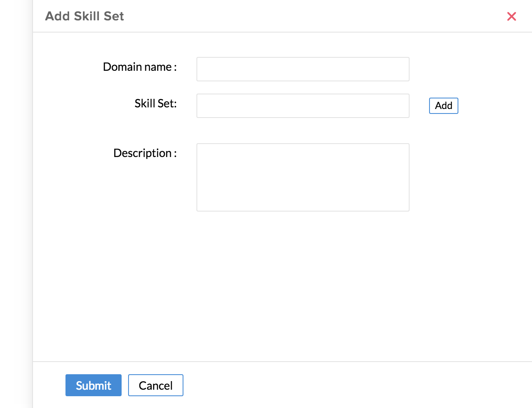Select the Description text area
Screen dimensions: 532x408
303,177
